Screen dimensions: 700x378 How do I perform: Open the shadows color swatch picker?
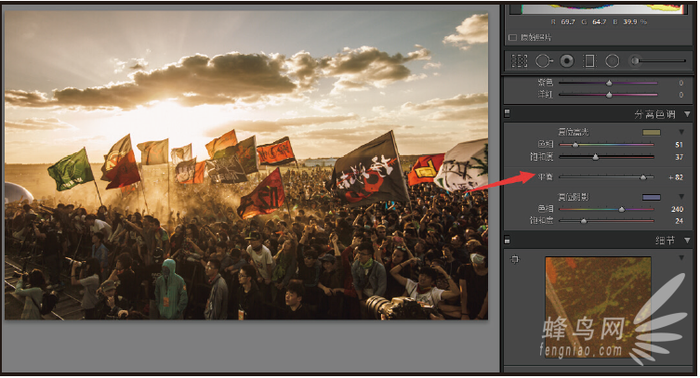click(651, 197)
